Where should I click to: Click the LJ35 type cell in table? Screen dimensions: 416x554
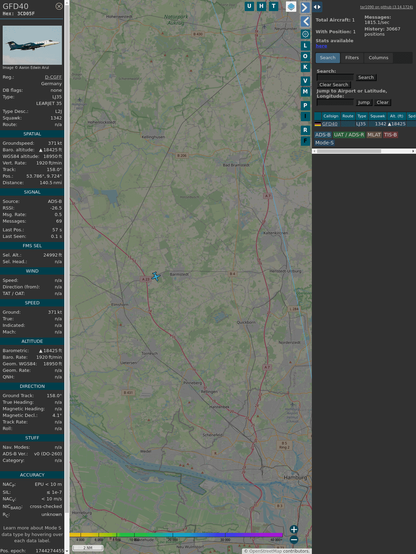pyautogui.click(x=361, y=124)
